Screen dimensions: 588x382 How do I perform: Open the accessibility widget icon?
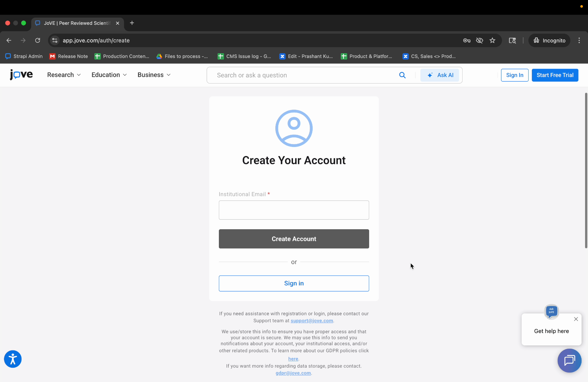[13, 359]
